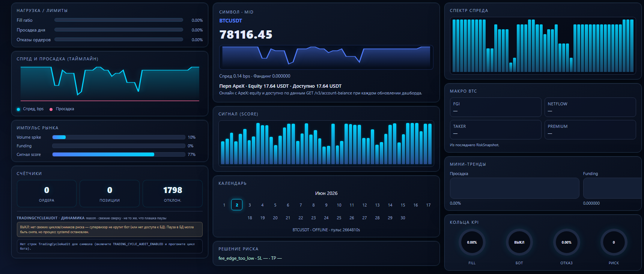The image size is (644, 274).
Task: Open the ПОЗИЦИИ counter card
Action: 110,193
